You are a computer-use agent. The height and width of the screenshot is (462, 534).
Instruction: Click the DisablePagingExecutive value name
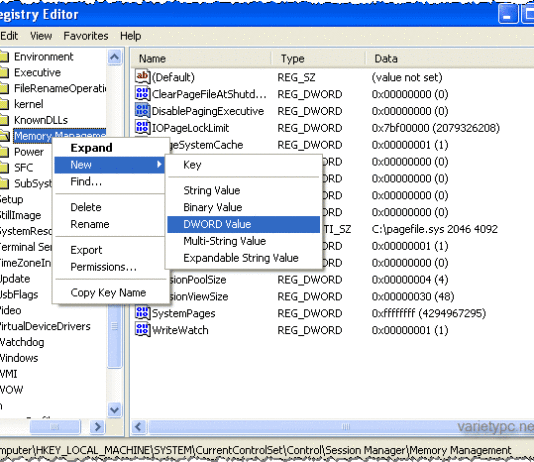[x=208, y=111]
